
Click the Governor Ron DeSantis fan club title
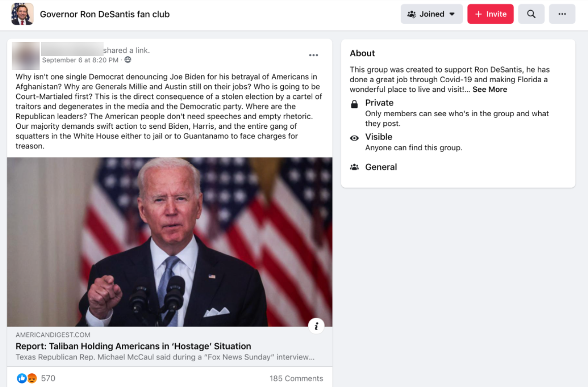pos(105,14)
